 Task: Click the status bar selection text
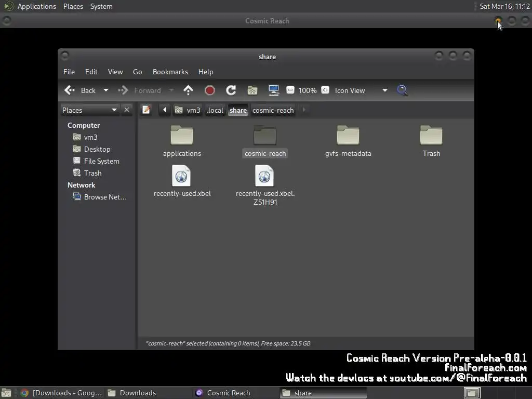(x=228, y=343)
